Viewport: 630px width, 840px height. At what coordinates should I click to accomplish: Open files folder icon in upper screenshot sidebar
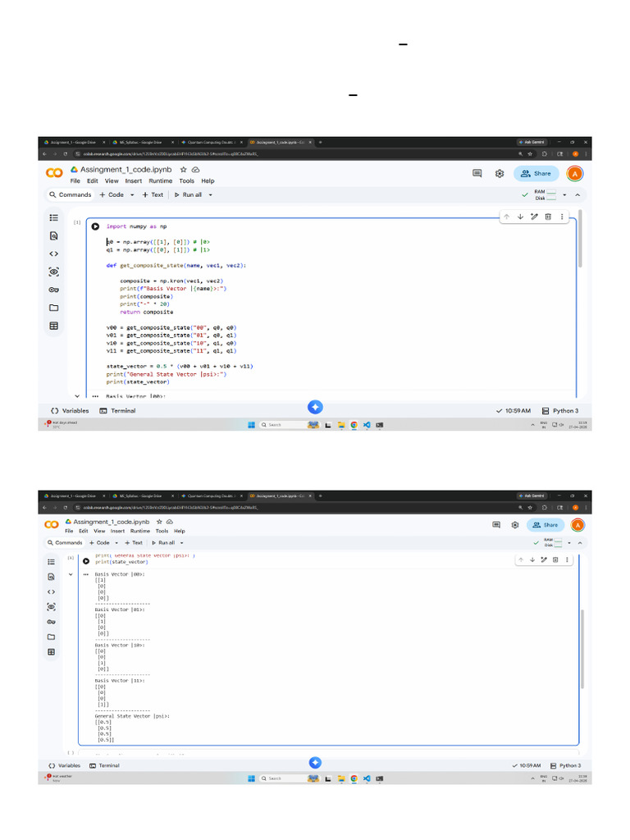pos(53,308)
